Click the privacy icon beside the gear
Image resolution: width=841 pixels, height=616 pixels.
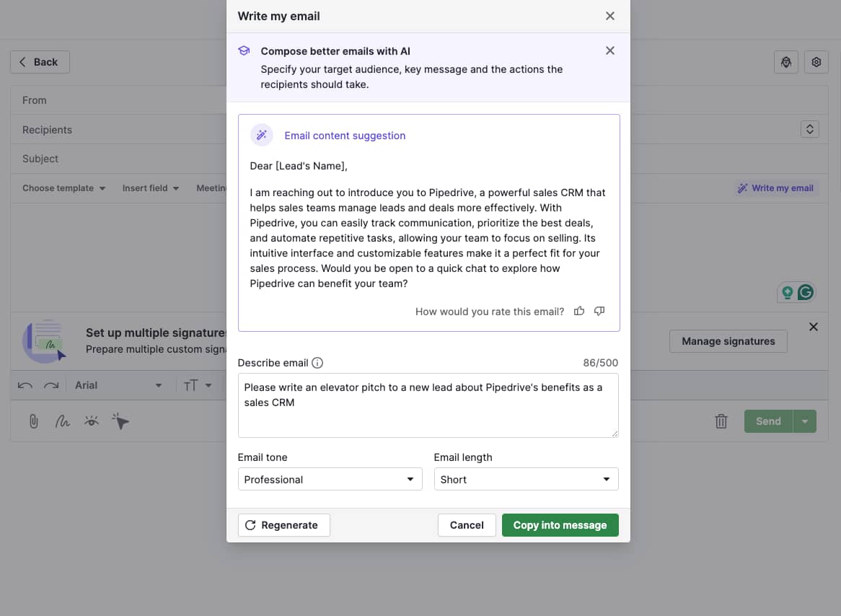785,62
